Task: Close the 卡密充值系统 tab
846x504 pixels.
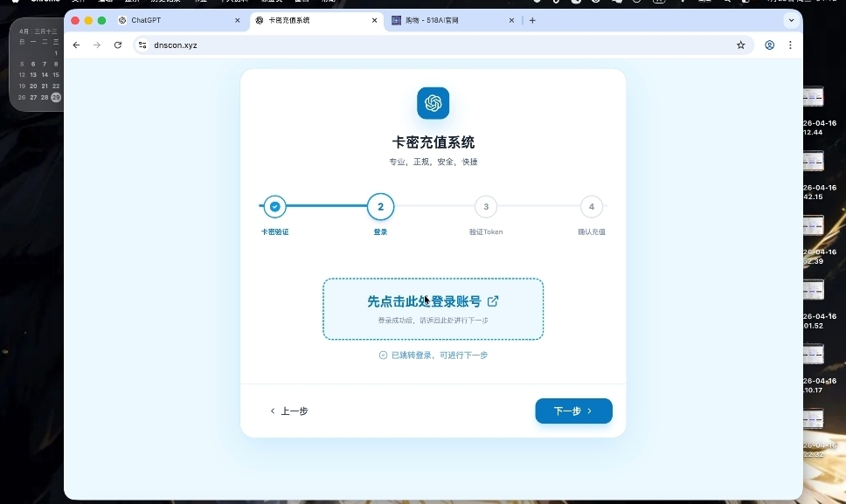Action: (374, 20)
